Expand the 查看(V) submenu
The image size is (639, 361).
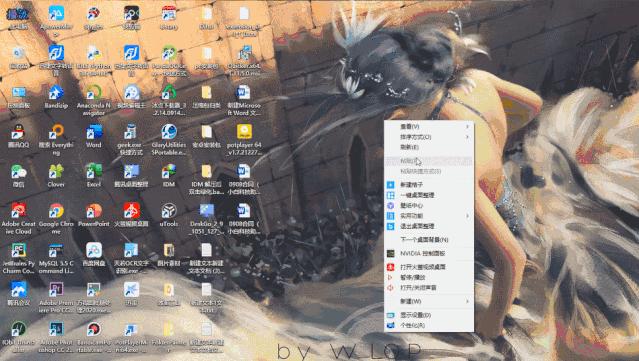tap(429, 127)
